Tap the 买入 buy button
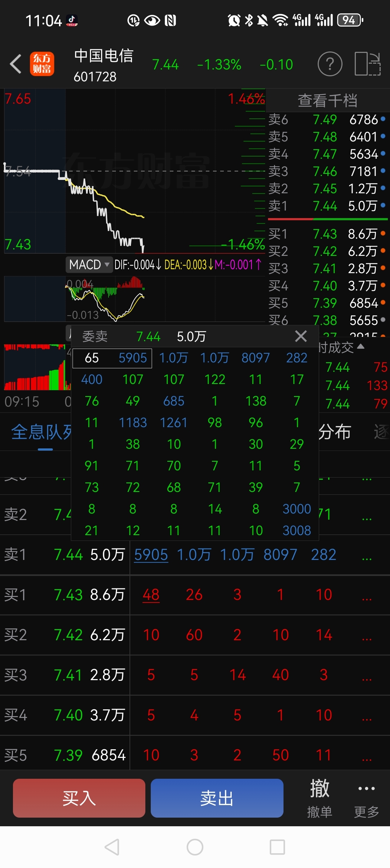Screen dimensions: 390x868 (79, 798)
